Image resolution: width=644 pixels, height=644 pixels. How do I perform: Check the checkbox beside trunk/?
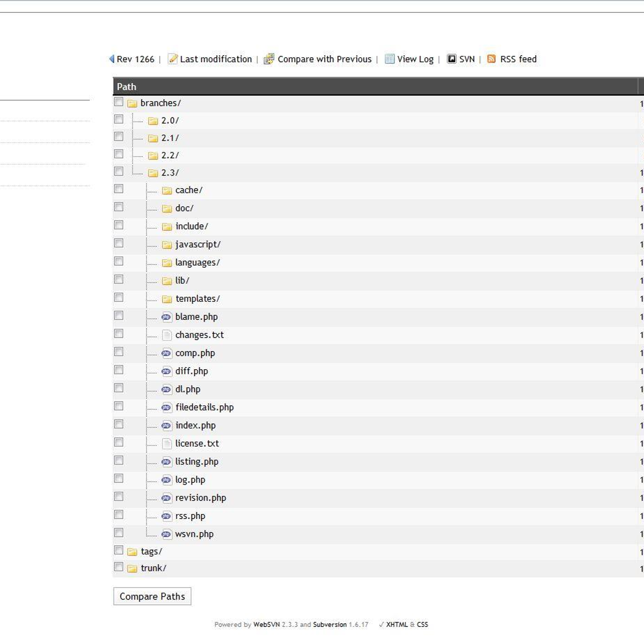pos(119,566)
